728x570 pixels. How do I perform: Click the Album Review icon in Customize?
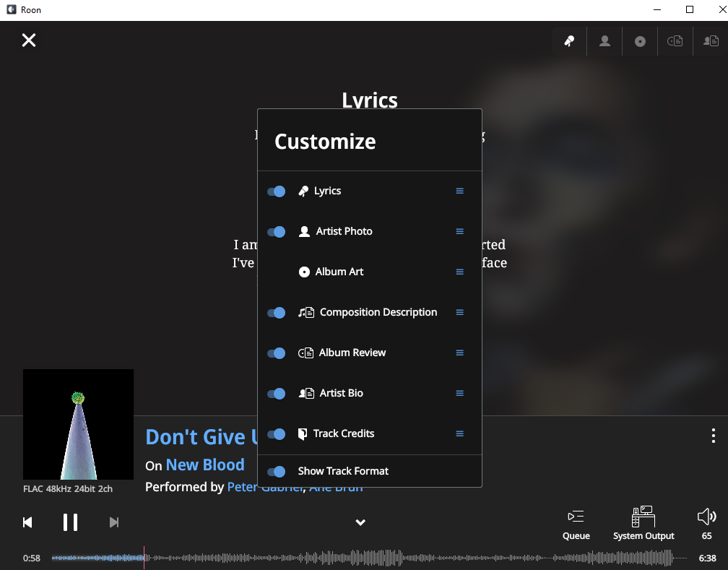(x=305, y=353)
